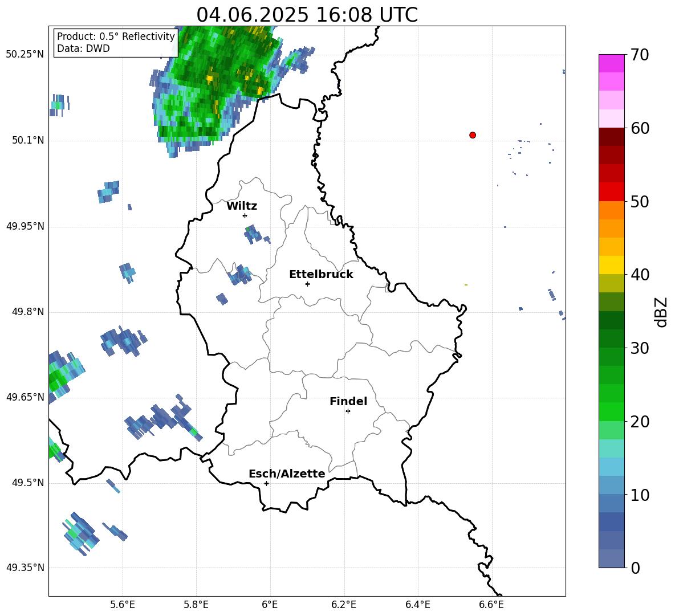Click the 6.2°E longitude label

[344, 605]
